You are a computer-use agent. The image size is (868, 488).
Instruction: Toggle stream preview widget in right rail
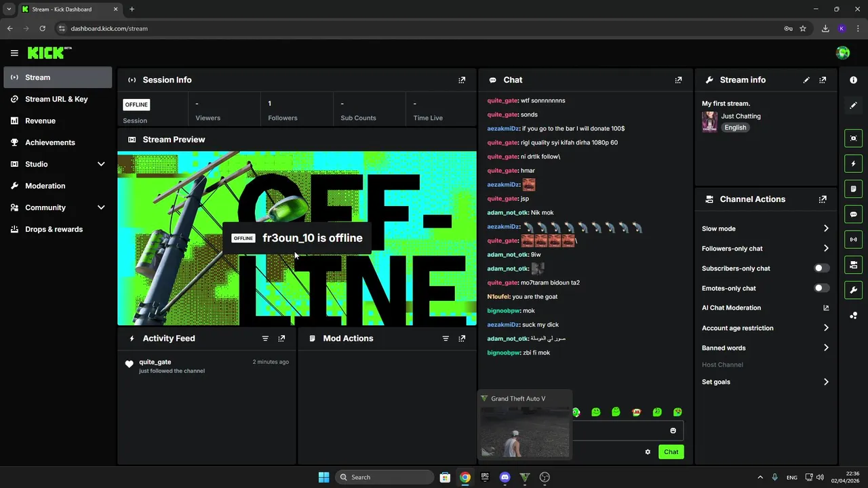[x=853, y=138]
